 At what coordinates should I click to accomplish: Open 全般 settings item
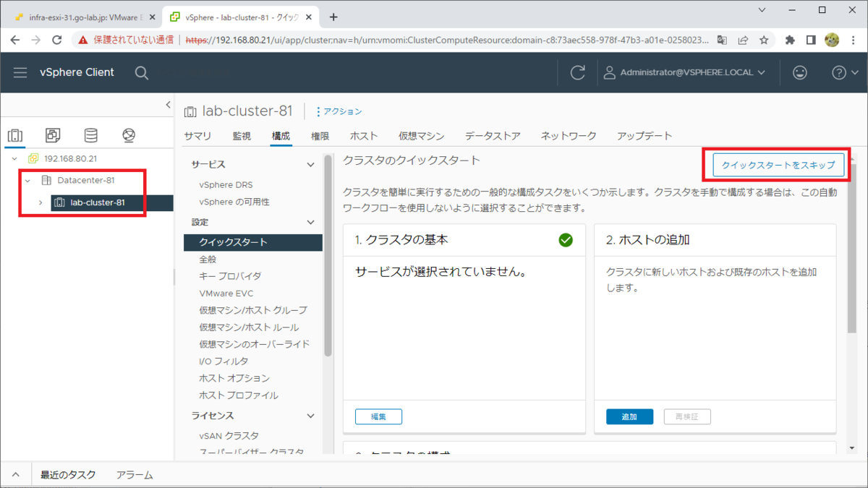tap(208, 260)
